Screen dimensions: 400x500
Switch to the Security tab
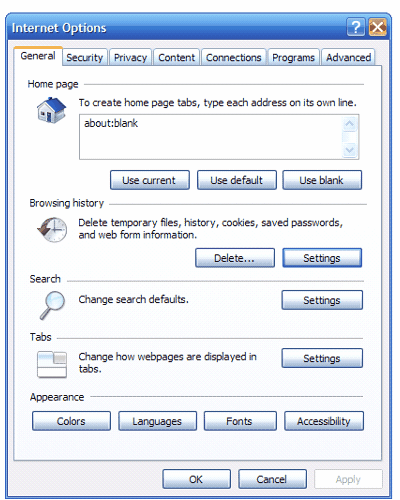pos(85,57)
